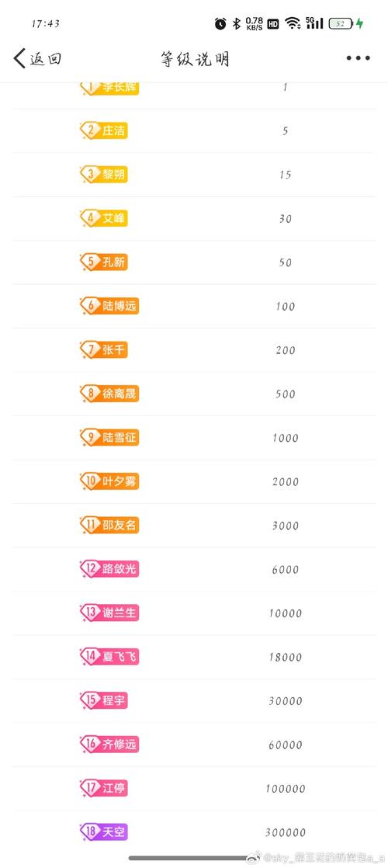The image size is (388, 868).
Task: Click the 返回 text label
Action: (x=45, y=59)
